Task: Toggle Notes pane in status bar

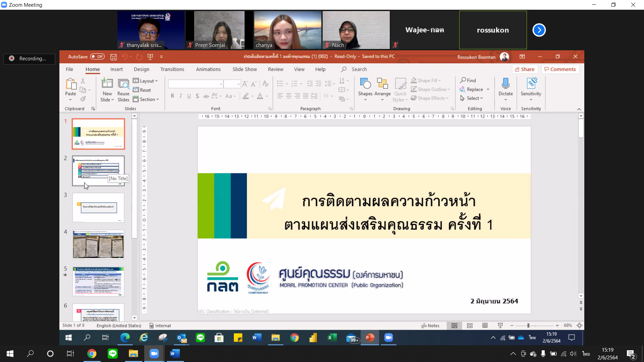Action: pos(430,325)
